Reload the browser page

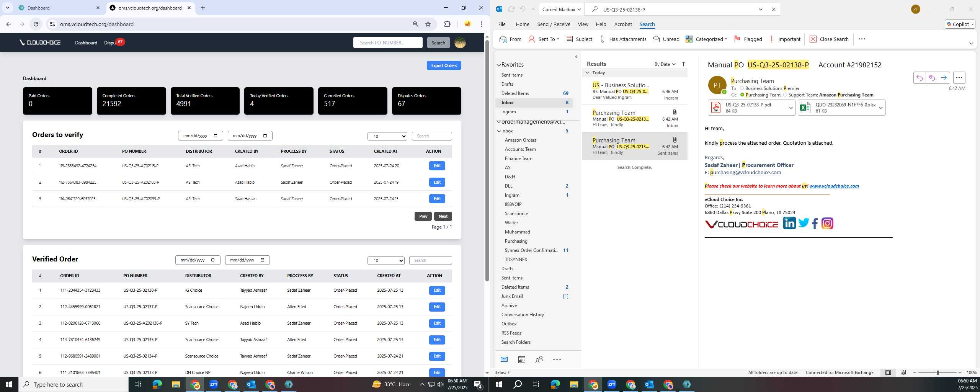(36, 24)
